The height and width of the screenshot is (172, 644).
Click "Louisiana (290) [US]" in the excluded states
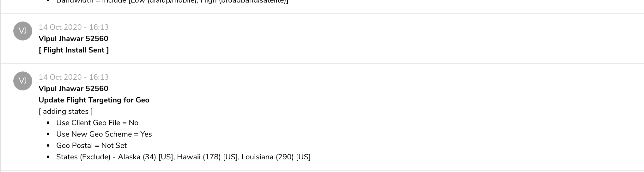tap(276, 157)
